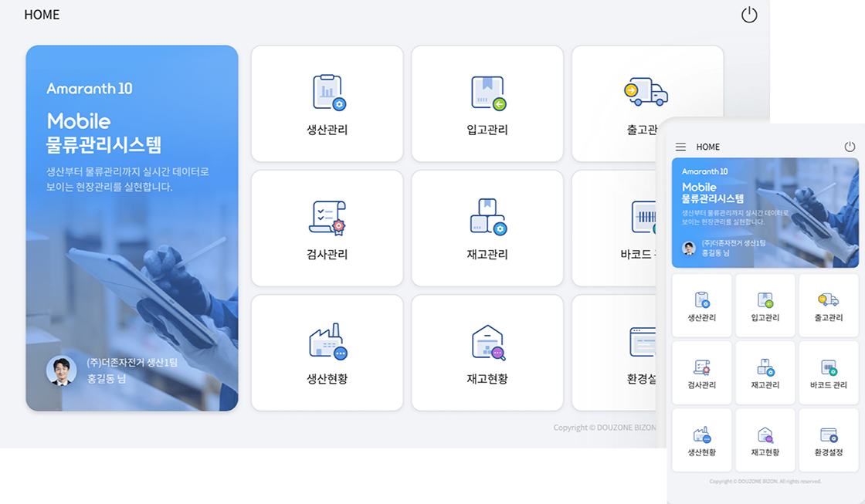The width and height of the screenshot is (865, 504).
Task: Click Mobile 물류관리시스템 heading in tablet banner
Action: 103,133
